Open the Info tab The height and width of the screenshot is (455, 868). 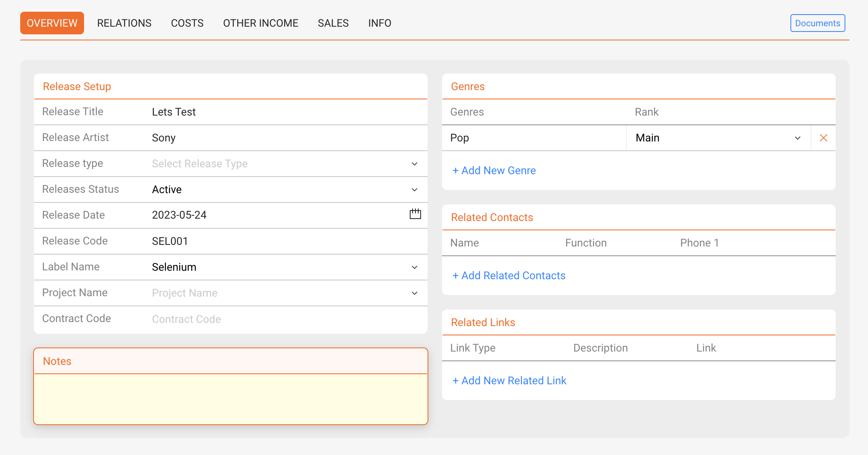tap(379, 23)
